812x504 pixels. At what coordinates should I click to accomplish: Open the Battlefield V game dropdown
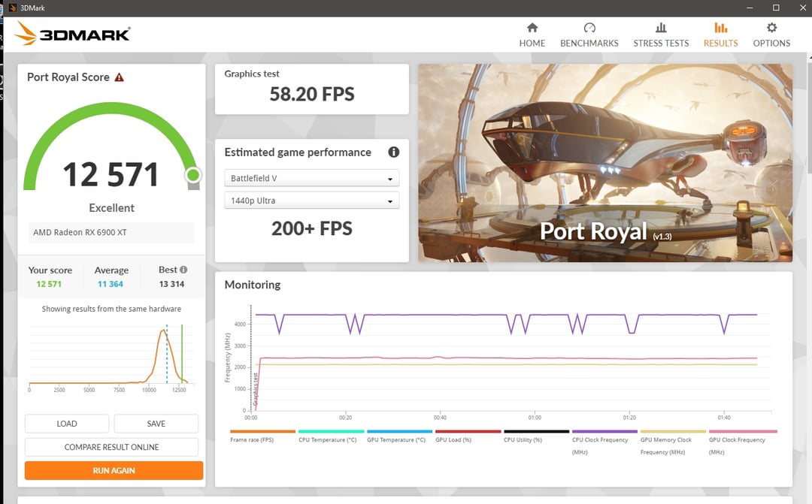coord(312,178)
